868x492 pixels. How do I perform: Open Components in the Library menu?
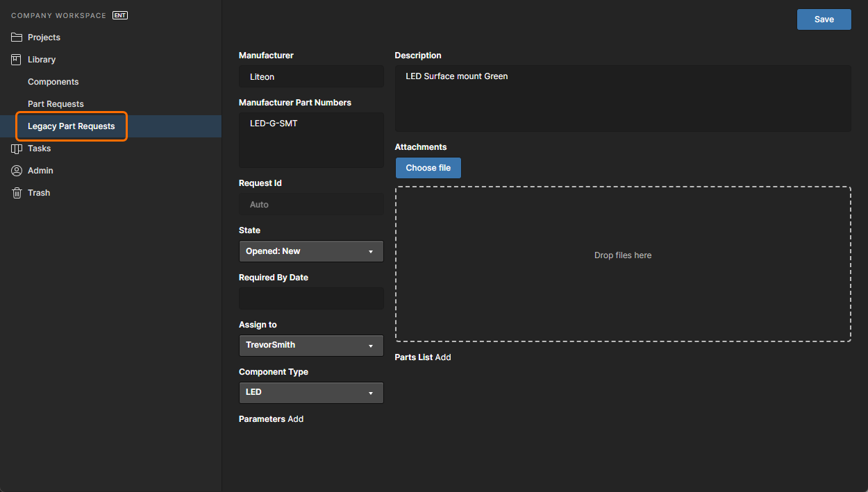pyautogui.click(x=53, y=82)
